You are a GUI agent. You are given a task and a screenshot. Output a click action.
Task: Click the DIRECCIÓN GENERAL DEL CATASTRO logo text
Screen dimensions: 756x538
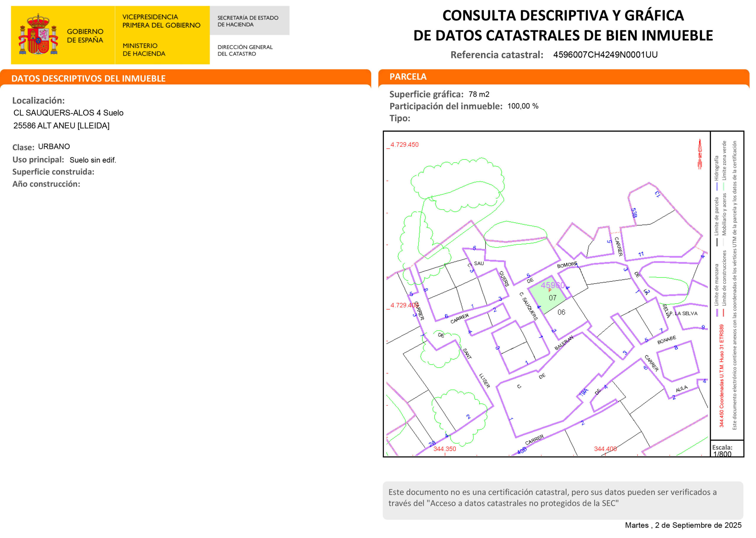pyautogui.click(x=245, y=50)
